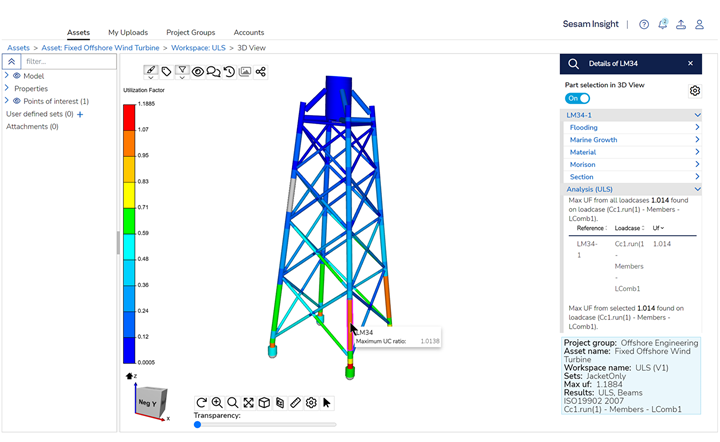Click the upload icon in header
720x442 pixels.
coord(681,24)
